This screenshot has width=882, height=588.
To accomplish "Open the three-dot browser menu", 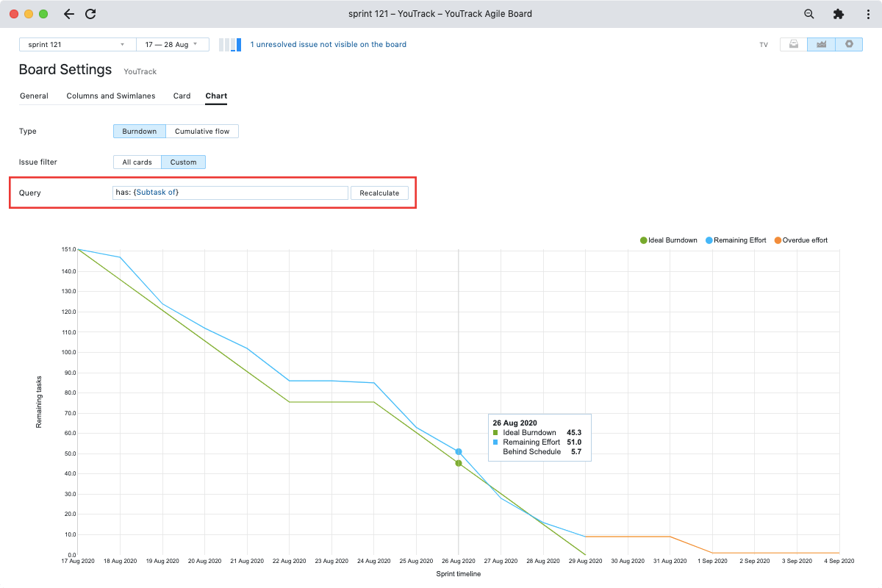I will coord(865,14).
